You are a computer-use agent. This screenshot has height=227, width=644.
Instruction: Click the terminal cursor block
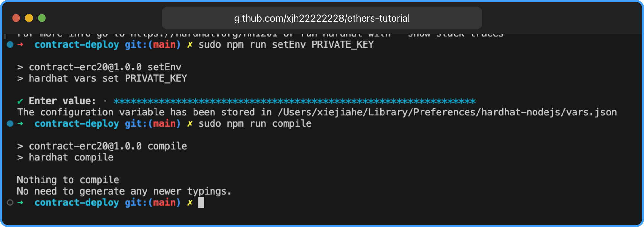(201, 203)
